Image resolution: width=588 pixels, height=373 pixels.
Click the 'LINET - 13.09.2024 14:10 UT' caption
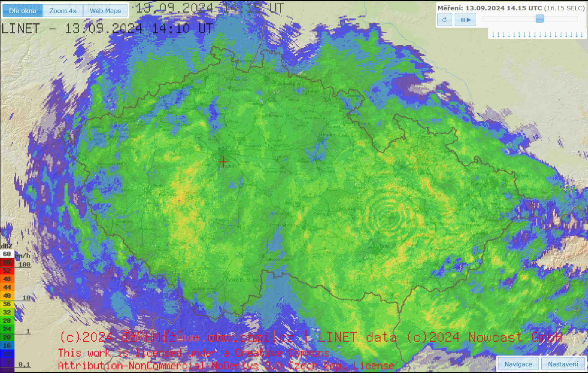tap(107, 29)
